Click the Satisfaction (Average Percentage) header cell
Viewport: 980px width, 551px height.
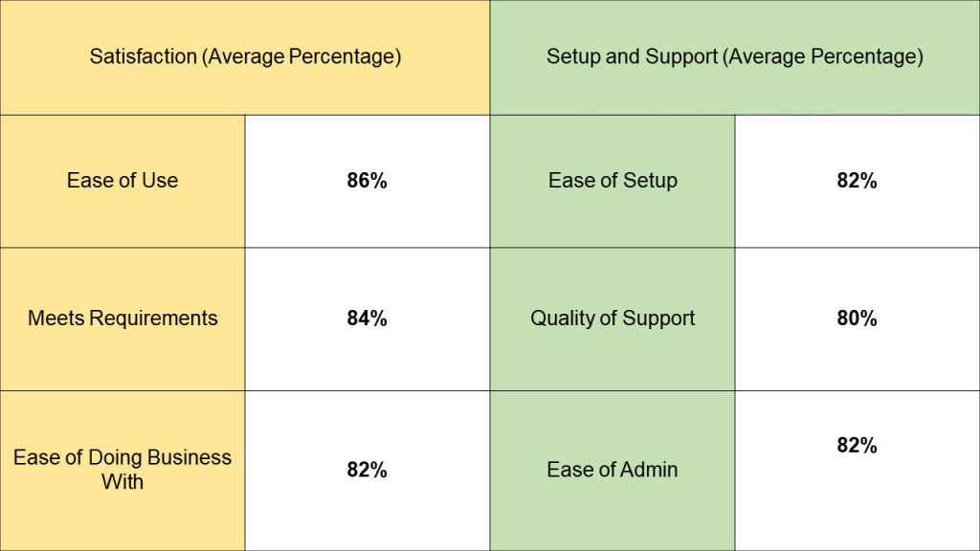245,57
